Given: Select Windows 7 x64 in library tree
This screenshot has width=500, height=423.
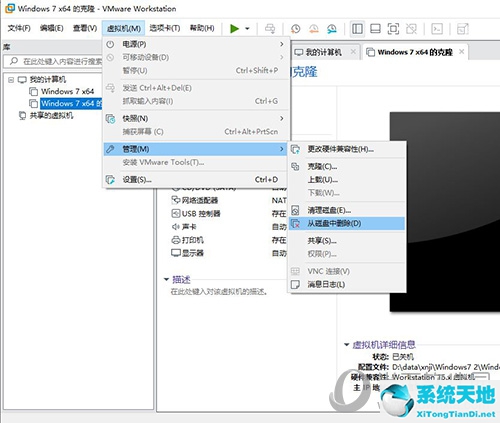Looking at the screenshot, I should click(68, 92).
